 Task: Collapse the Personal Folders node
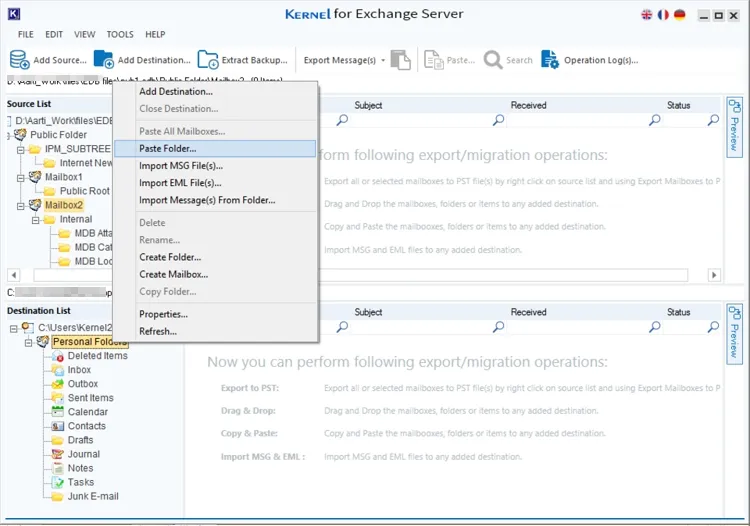28,342
